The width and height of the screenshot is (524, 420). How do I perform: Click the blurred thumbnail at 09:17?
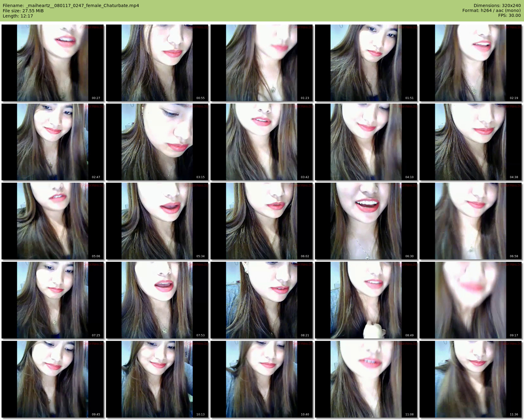[x=470, y=300]
